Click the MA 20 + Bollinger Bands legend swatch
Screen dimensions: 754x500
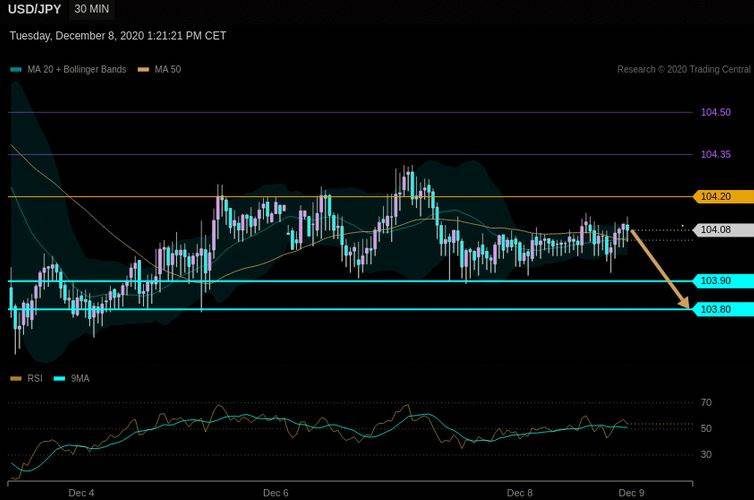16,70
